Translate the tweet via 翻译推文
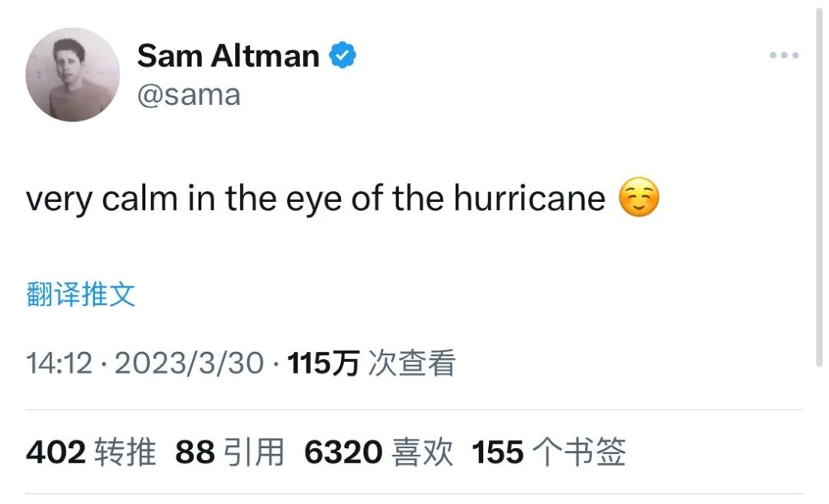This screenshot has width=829, height=504. tap(81, 294)
